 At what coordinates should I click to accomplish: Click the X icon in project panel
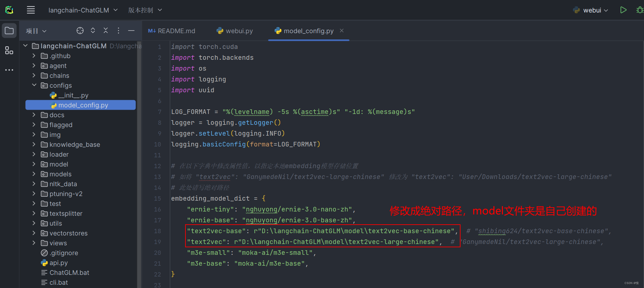click(106, 31)
